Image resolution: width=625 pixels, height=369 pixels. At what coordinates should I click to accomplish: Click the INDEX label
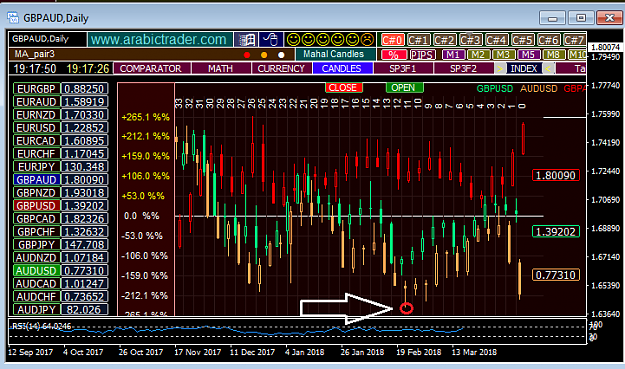click(524, 69)
